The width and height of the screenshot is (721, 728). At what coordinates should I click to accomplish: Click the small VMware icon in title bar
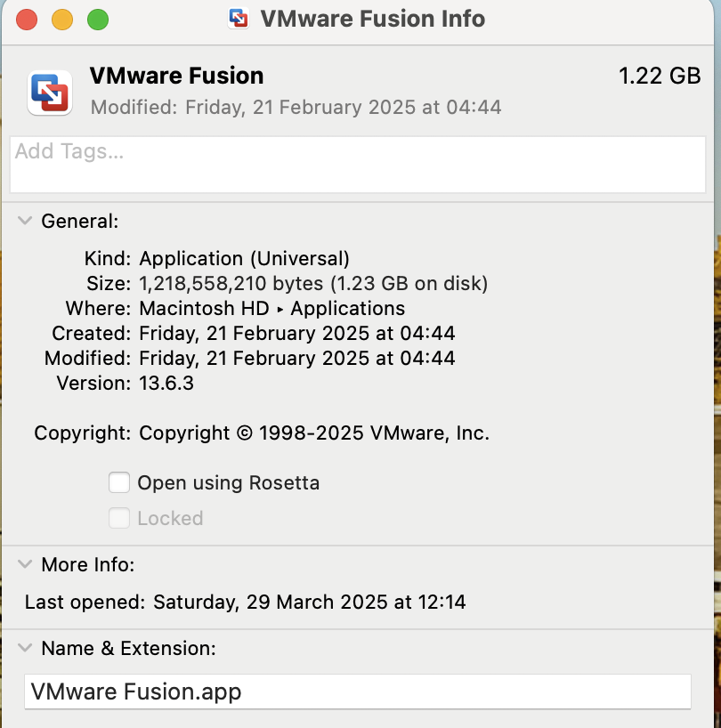[239, 19]
